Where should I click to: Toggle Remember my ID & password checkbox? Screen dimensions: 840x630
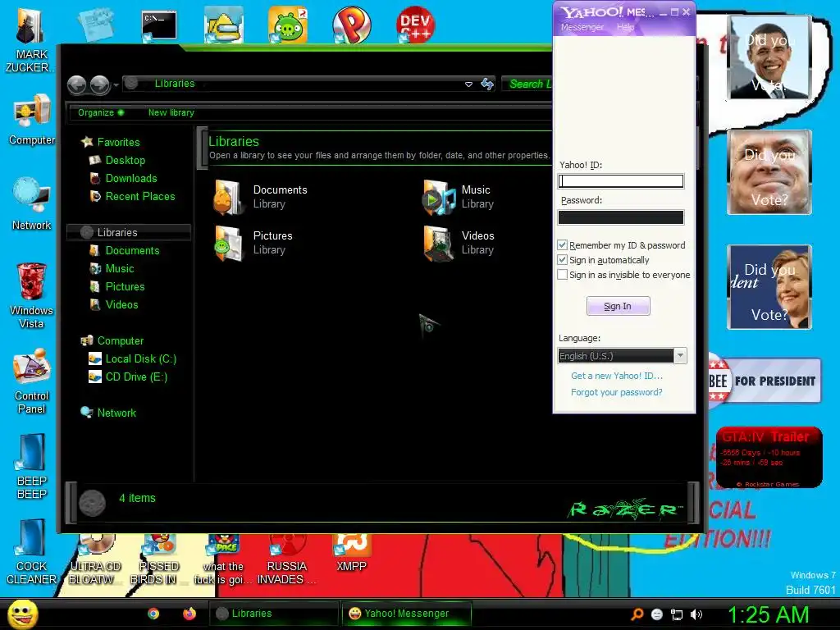tap(562, 244)
